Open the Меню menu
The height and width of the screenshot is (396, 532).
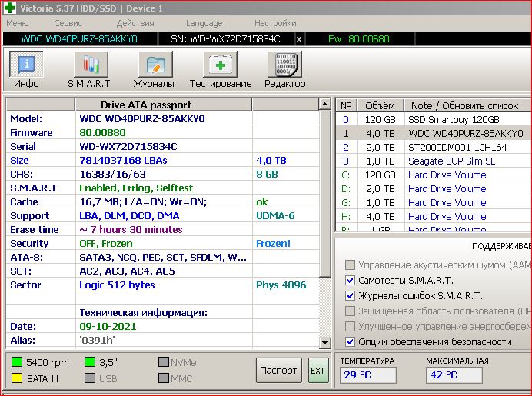pyautogui.click(x=18, y=23)
